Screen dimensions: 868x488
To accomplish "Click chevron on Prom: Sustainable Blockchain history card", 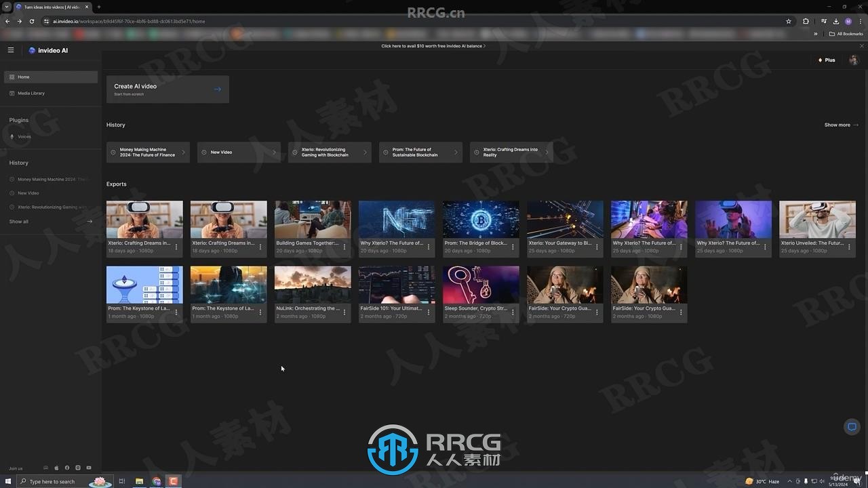I will click(x=456, y=152).
